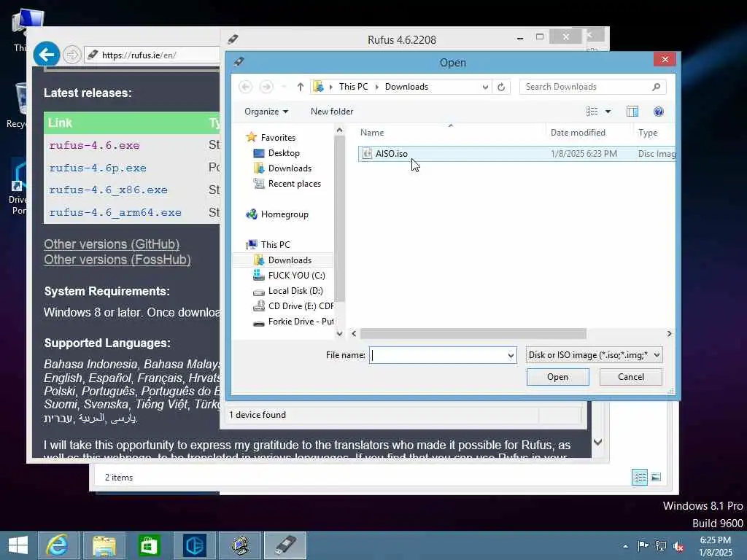Image resolution: width=747 pixels, height=560 pixels.
Task: Click the network tray icon
Action: coord(661,546)
